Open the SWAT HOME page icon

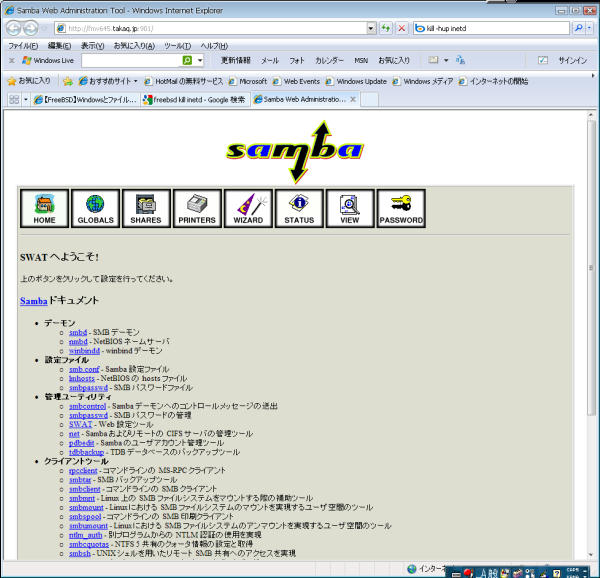pos(44,208)
